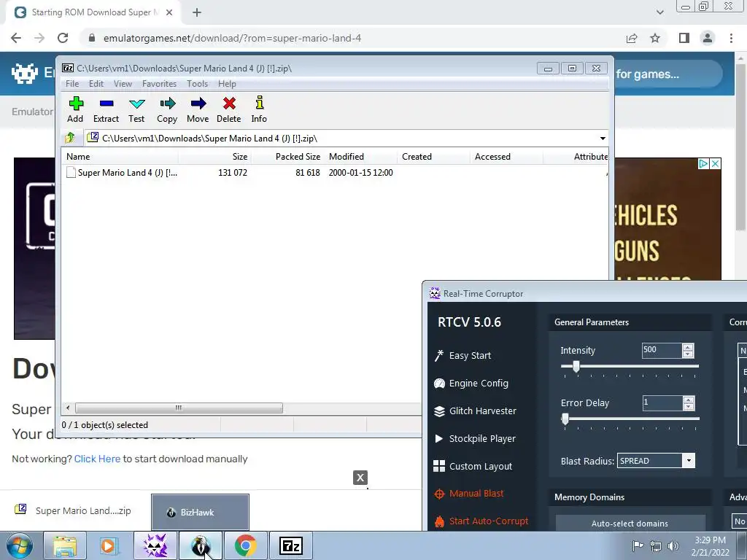Open Windows Media Player from taskbar
This screenshot has height=560, width=747.
(x=109, y=545)
